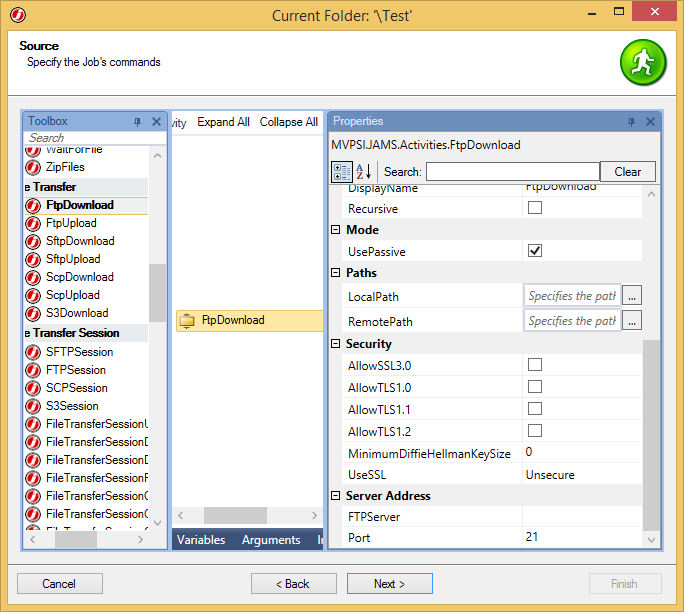684x612 pixels.
Task: Pin the Toolbox panel
Action: (x=137, y=122)
